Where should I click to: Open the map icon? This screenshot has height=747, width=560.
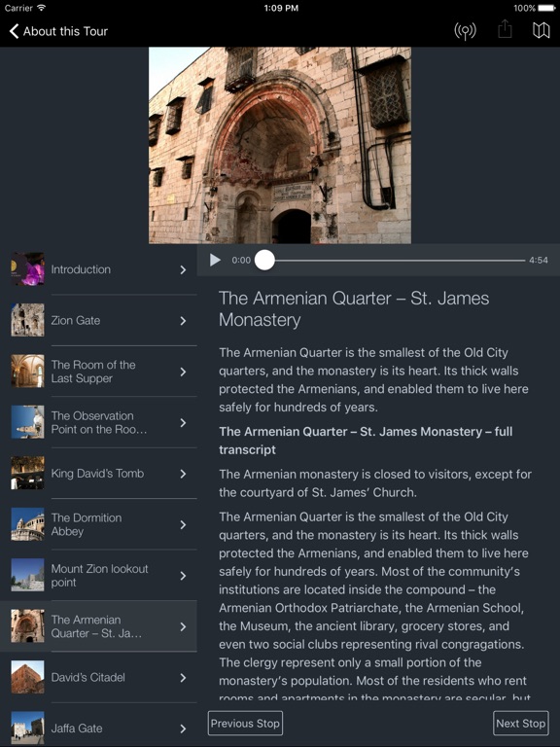pyautogui.click(x=541, y=30)
